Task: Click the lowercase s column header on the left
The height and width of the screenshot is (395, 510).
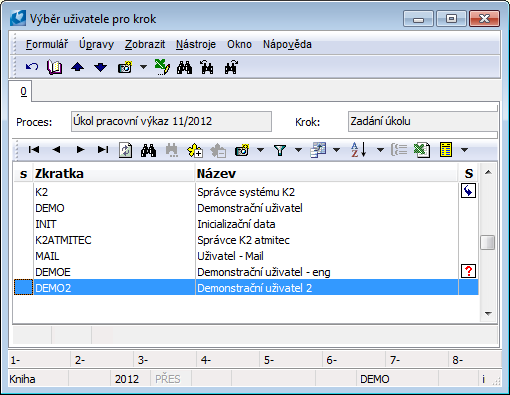Action: click(x=23, y=174)
